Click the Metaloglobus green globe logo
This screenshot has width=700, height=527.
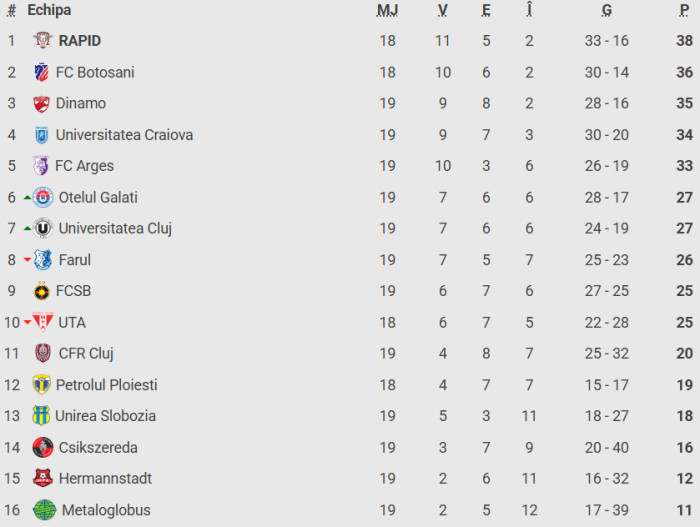coord(44,510)
